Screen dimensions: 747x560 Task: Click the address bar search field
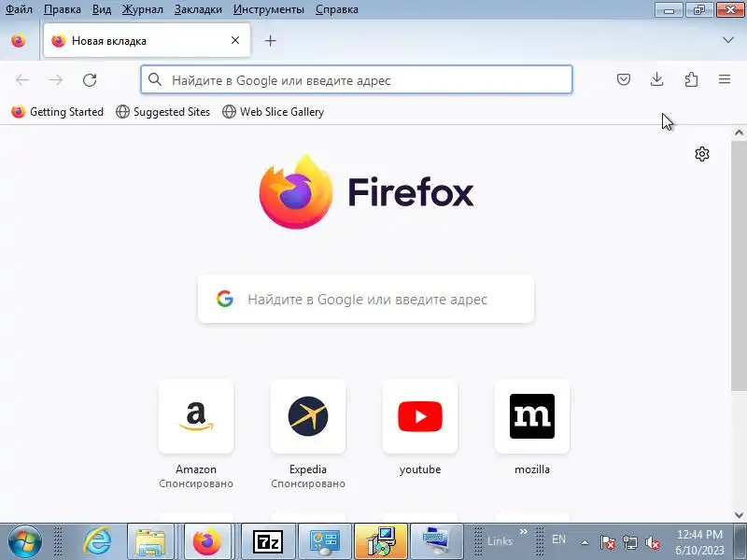tap(357, 79)
